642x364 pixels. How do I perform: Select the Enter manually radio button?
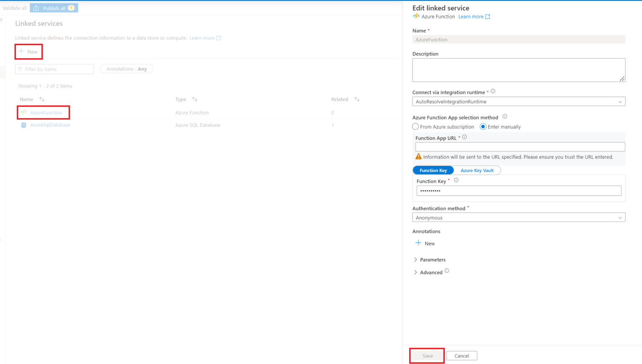pos(484,127)
